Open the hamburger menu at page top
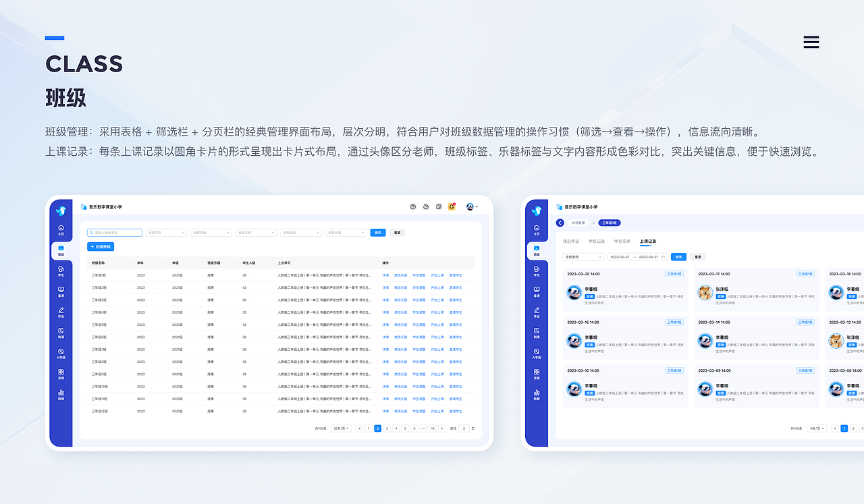864x504 pixels. (x=811, y=43)
